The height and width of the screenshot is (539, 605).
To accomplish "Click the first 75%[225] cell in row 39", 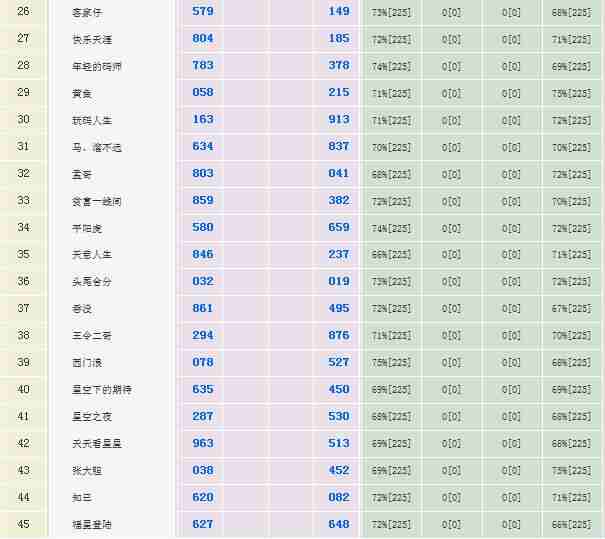I will pos(391,363).
